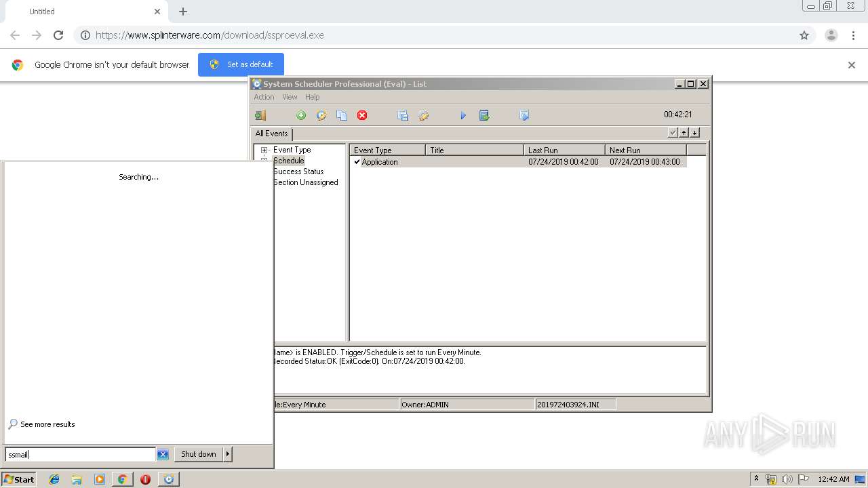The image size is (868, 488).
Task: Run the event now with blue play icon
Action: 463,115
